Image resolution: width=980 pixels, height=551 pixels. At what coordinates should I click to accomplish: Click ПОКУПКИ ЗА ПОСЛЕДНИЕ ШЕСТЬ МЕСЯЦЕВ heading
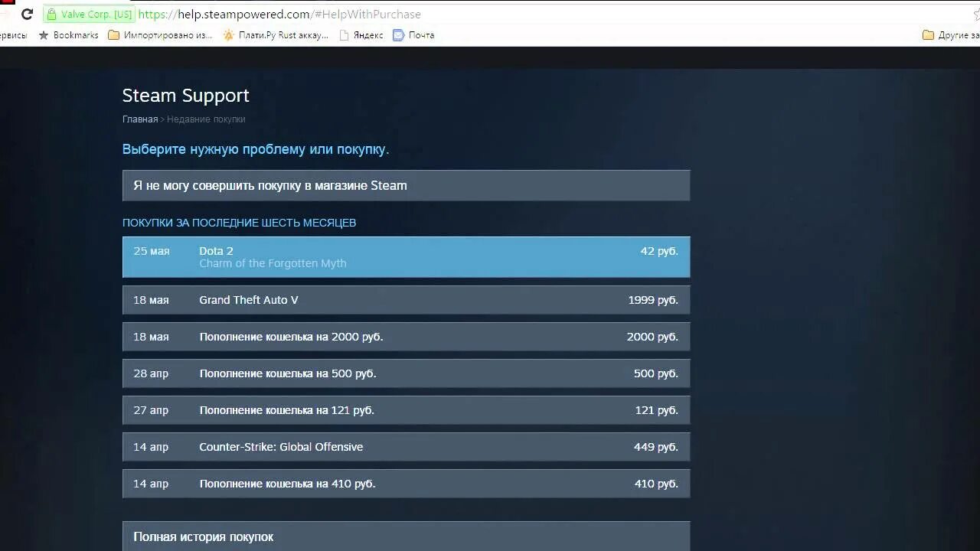pos(239,223)
